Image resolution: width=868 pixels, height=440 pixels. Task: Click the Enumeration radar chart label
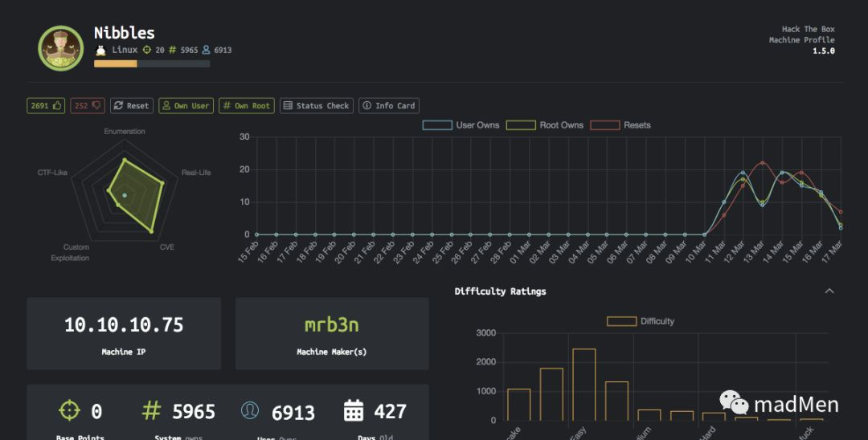click(x=125, y=132)
